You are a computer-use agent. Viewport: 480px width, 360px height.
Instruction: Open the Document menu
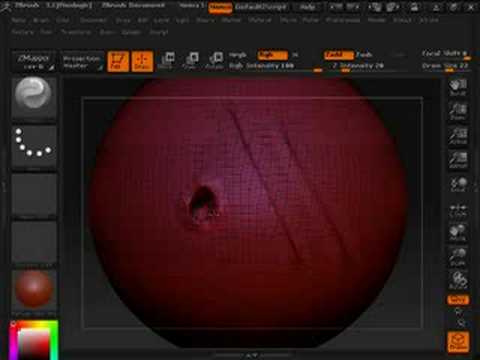(93, 20)
